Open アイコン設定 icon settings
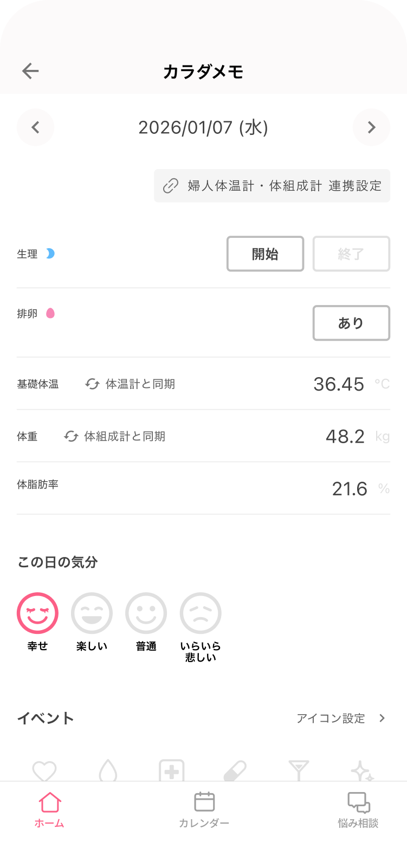 (341, 718)
